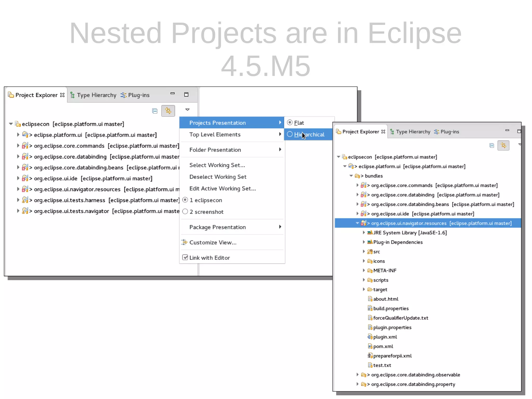Switch to Plug-ins tab in right window
This screenshot has height=399, width=532.
click(x=447, y=132)
